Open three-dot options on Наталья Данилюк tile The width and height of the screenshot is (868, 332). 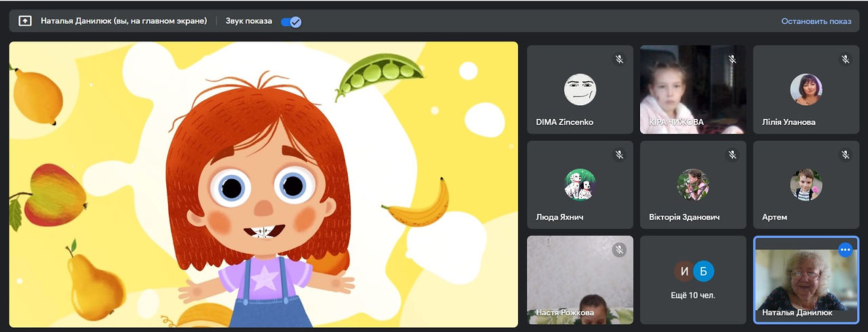[x=845, y=250]
